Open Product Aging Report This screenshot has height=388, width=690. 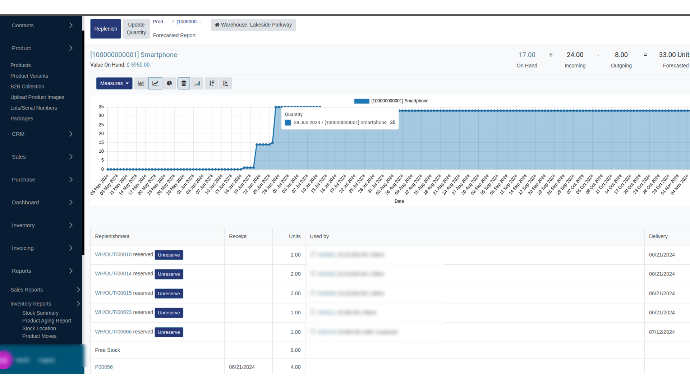[x=47, y=321]
